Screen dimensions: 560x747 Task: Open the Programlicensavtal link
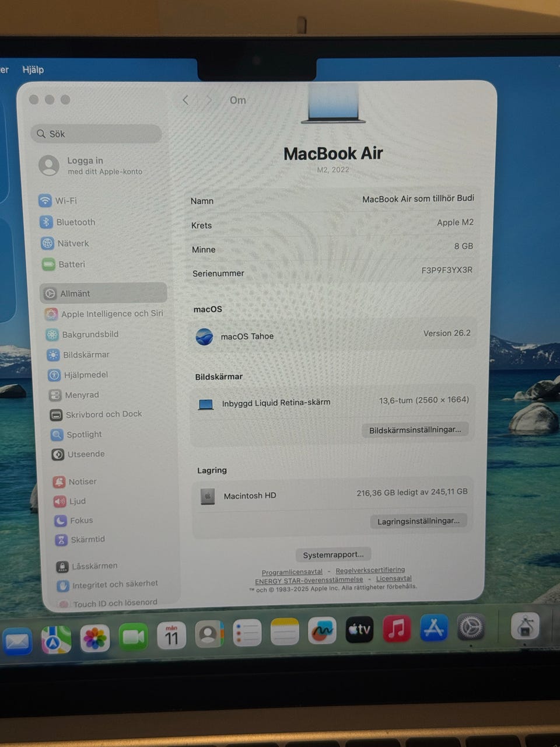(292, 572)
